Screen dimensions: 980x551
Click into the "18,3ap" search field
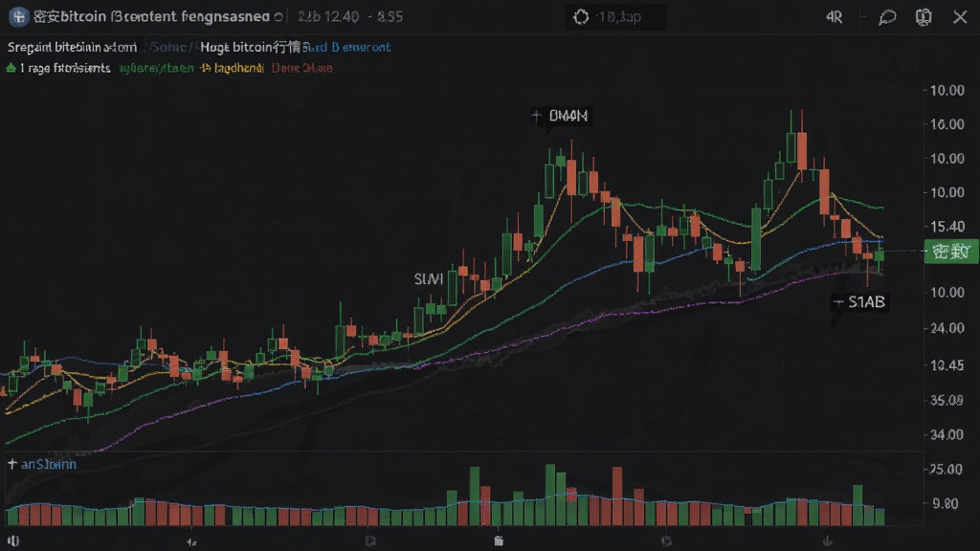click(x=615, y=17)
